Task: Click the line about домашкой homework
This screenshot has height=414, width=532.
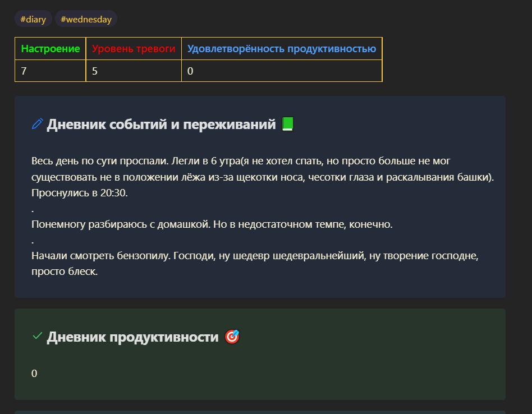Action: (x=212, y=224)
